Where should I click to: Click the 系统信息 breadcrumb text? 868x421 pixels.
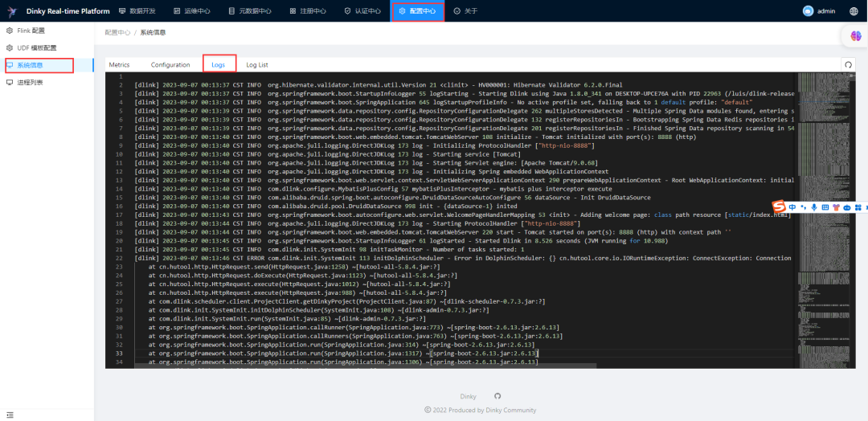[x=153, y=33]
